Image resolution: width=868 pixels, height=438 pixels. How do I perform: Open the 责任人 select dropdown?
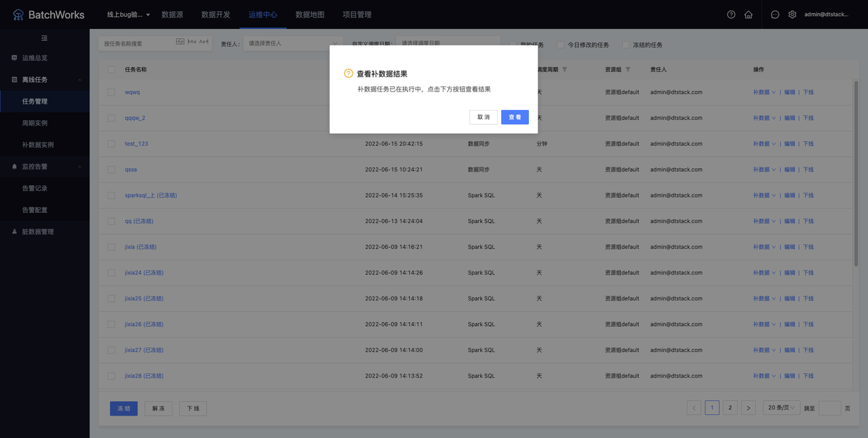[293, 43]
